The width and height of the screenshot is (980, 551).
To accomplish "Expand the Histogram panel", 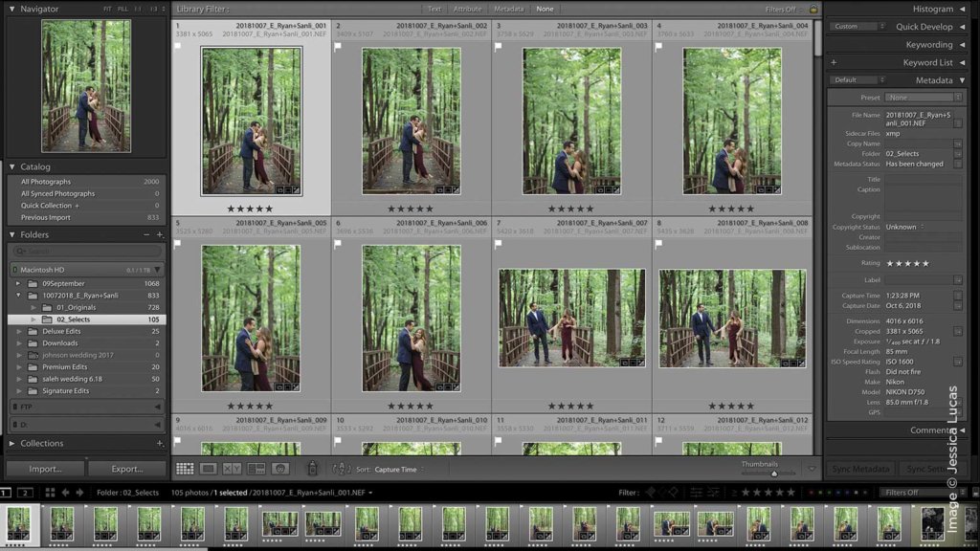I will (x=963, y=10).
